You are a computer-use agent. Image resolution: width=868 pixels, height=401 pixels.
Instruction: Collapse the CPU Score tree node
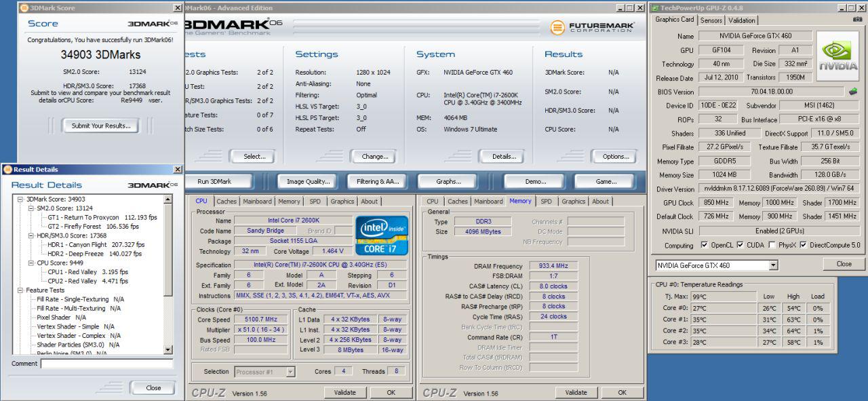[32, 263]
